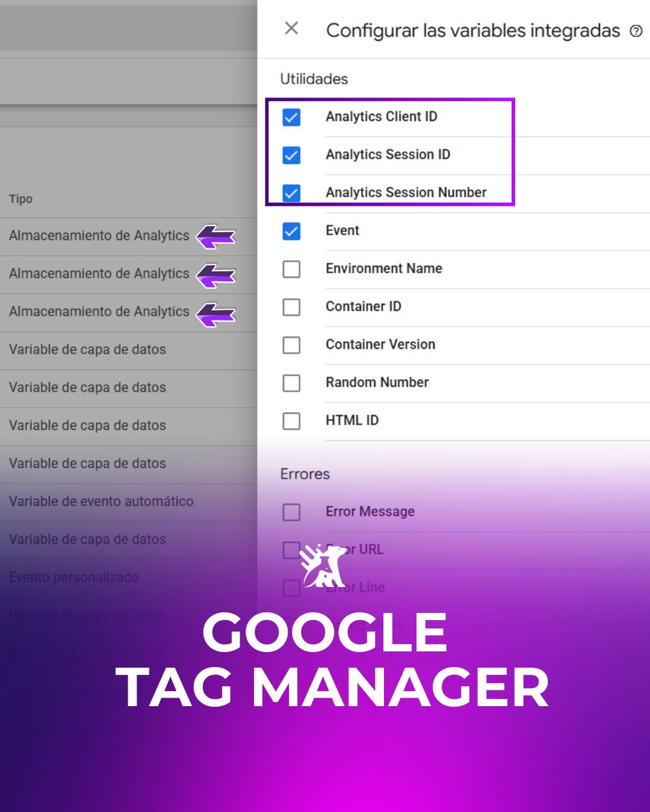
Task: Enable the Container ID checkbox
Action: click(x=291, y=307)
